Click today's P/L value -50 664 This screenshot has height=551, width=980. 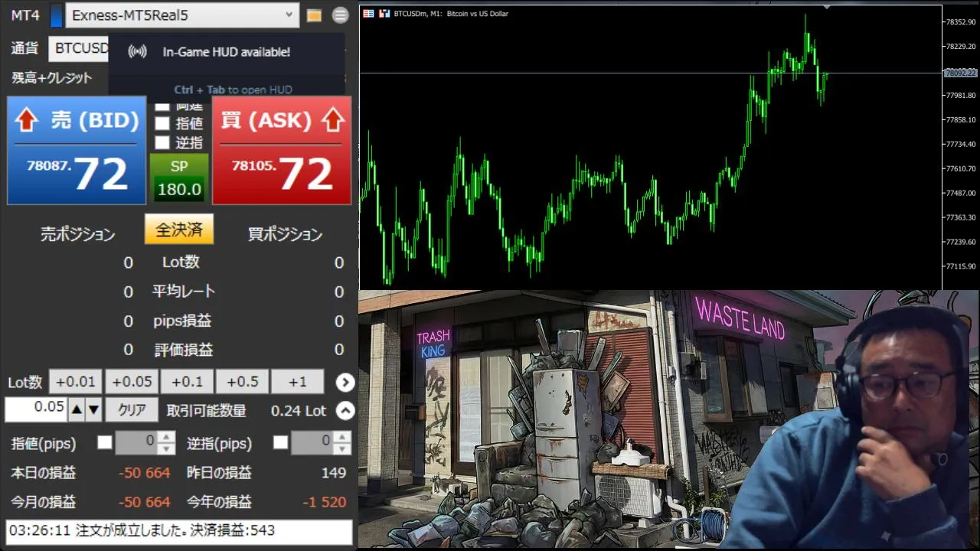pyautogui.click(x=145, y=473)
